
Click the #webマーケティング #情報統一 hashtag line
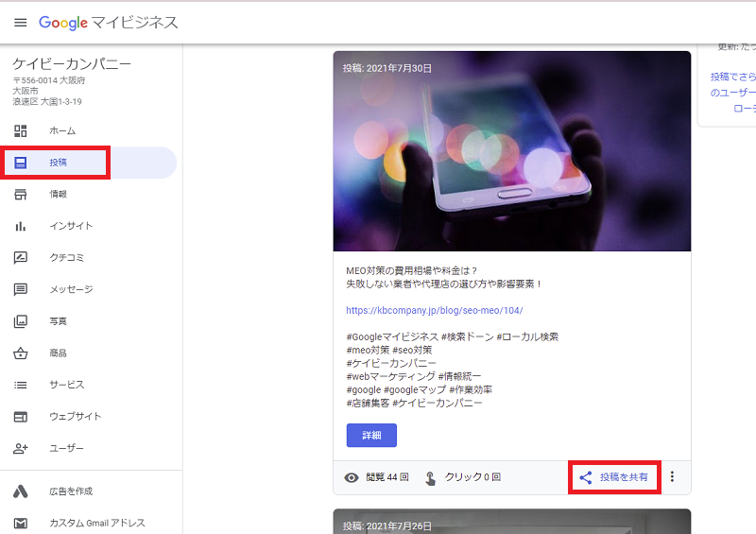coord(414,376)
